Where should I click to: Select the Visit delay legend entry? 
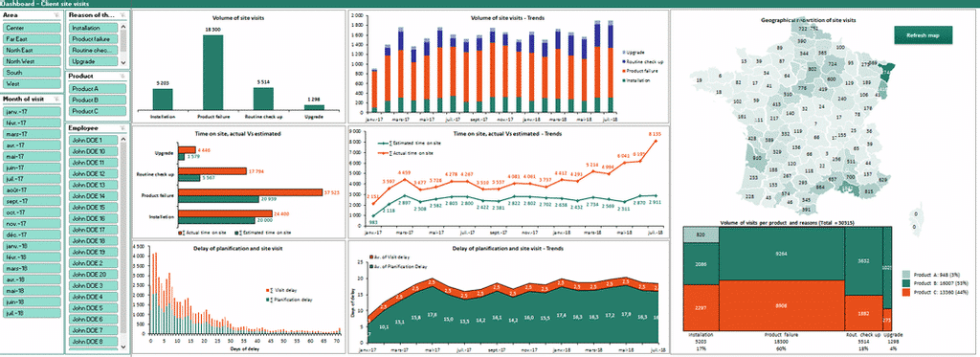tap(281, 291)
